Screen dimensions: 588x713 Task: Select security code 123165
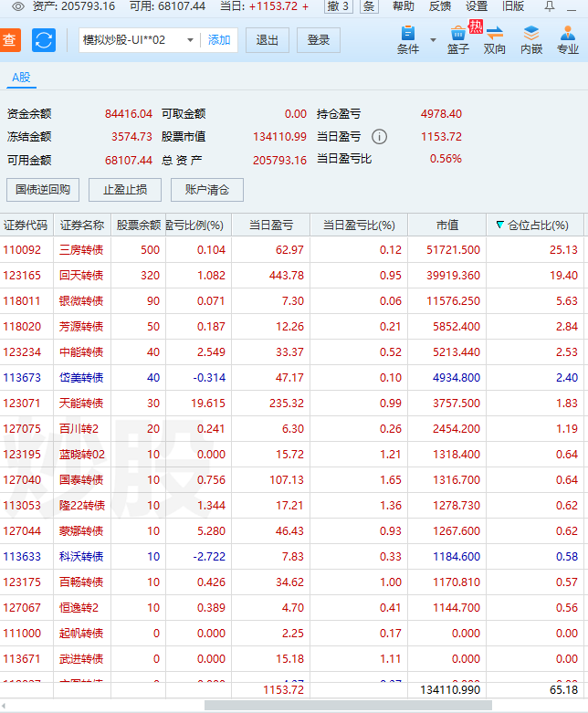click(22, 275)
